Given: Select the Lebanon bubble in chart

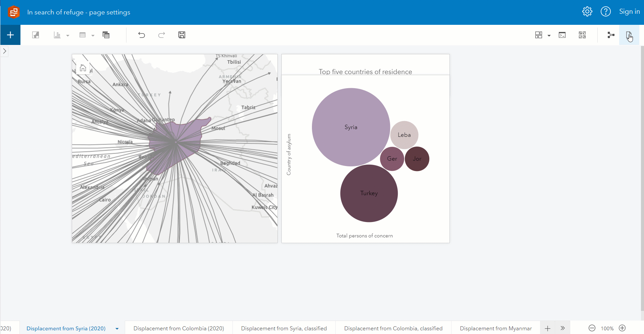Looking at the screenshot, I should (404, 135).
